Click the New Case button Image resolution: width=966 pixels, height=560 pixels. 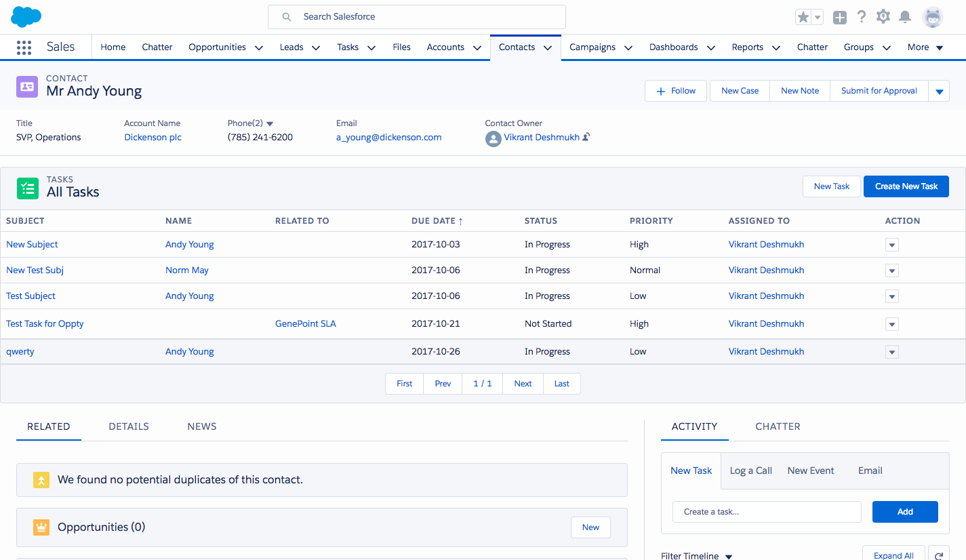[740, 91]
